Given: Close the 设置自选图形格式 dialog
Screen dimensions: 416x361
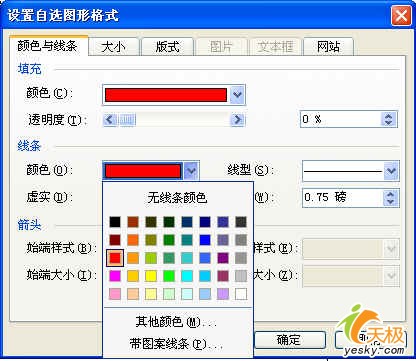Looking at the screenshot, I should [x=401, y=16].
